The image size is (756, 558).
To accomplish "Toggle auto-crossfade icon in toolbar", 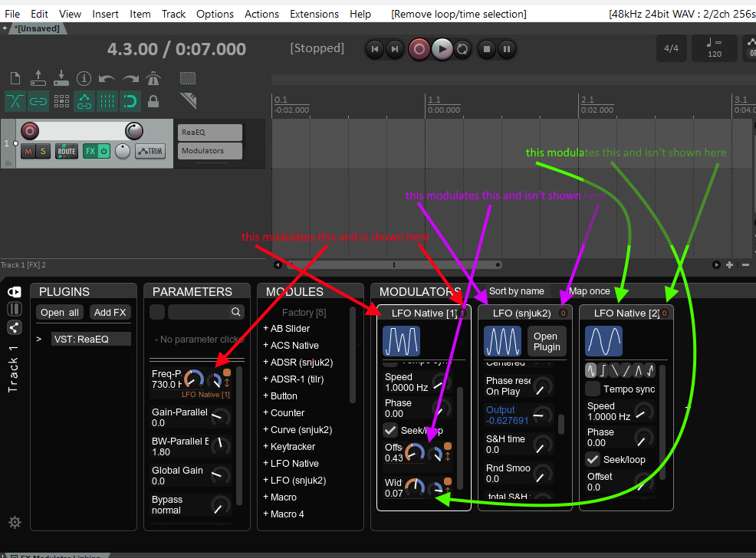I will coord(15,101).
